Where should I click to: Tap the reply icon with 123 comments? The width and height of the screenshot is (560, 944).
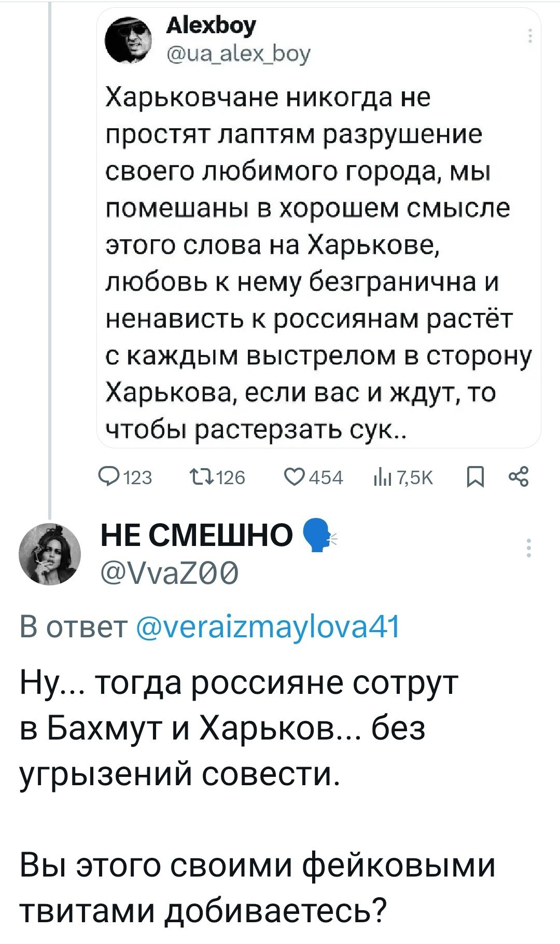(x=110, y=476)
